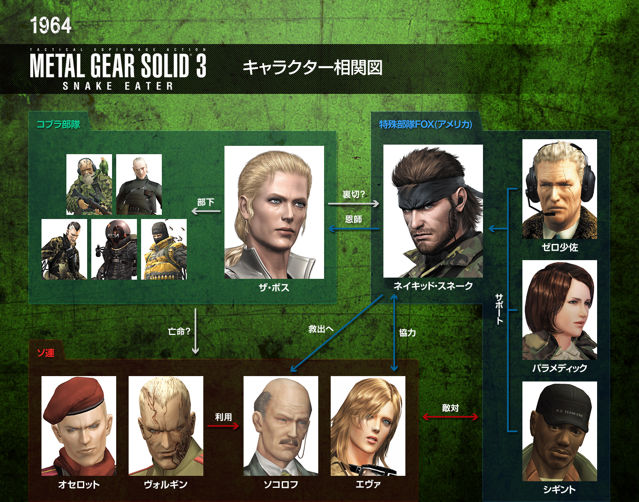Image resolution: width=639 pixels, height=502 pixels.
Task: Click the 協力 blue vertical arrow
Action: coord(394,333)
